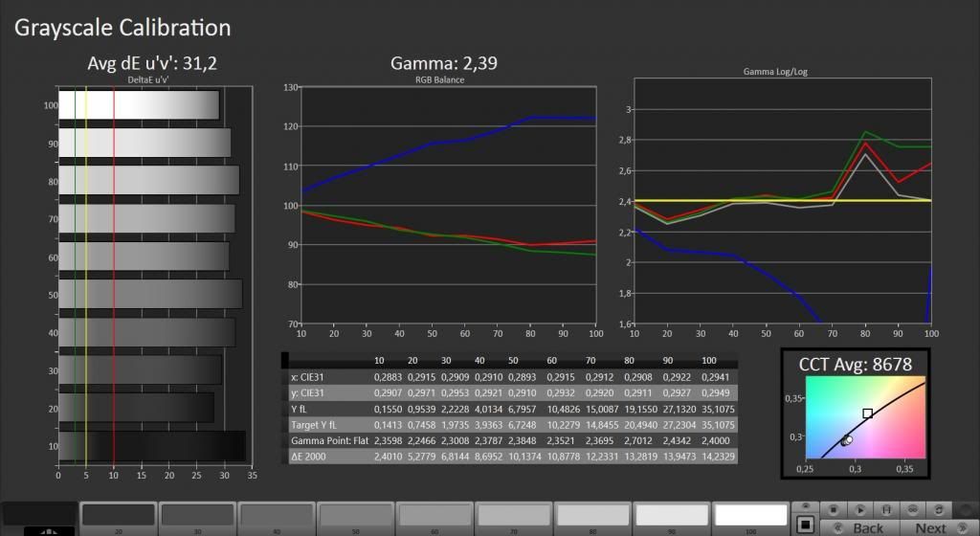Click the 'Avg dE u'v': 31,2' readout
Screen dimensions: 980x536
click(x=152, y=63)
